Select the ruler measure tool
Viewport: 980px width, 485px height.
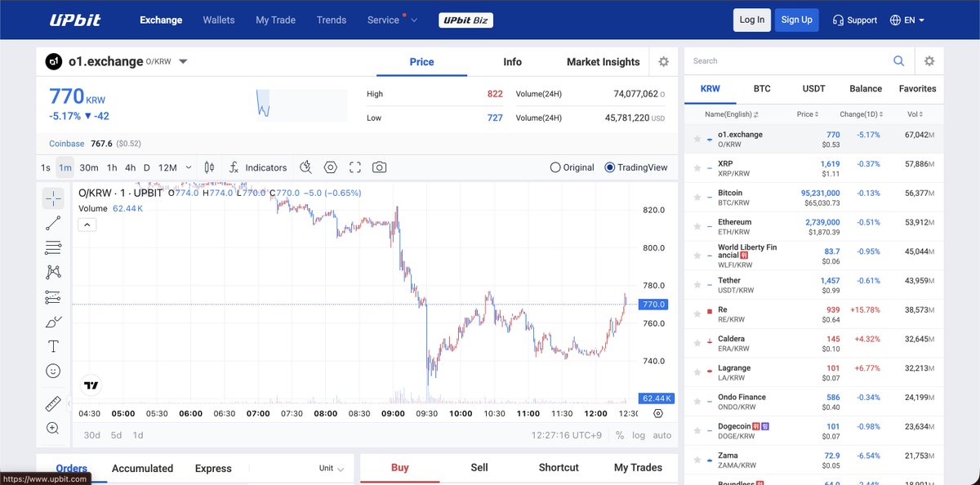point(53,403)
